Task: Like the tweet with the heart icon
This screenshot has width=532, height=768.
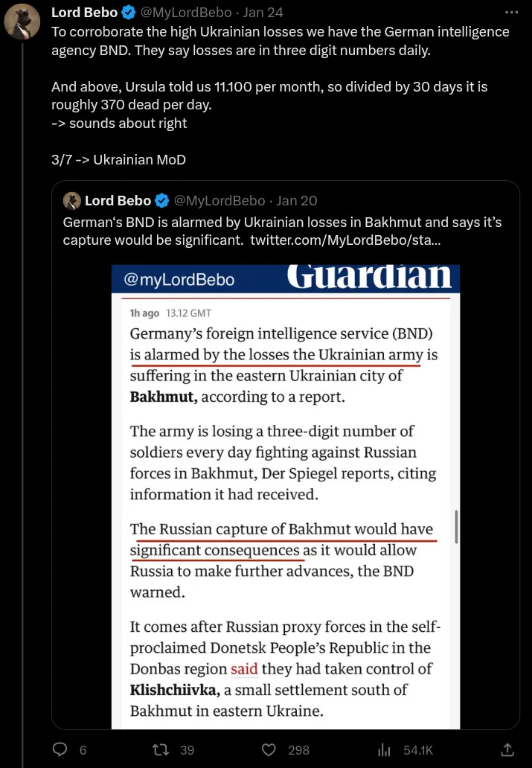Action: pyautogui.click(x=270, y=749)
